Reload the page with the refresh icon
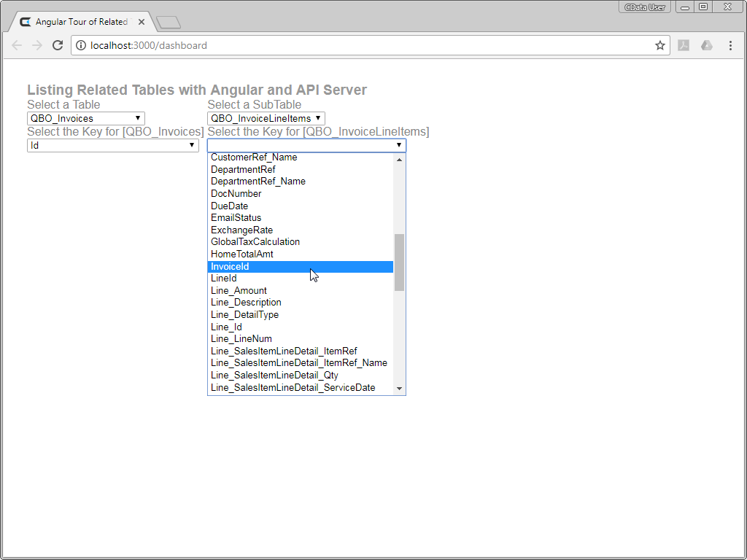747x560 pixels. pos(58,45)
